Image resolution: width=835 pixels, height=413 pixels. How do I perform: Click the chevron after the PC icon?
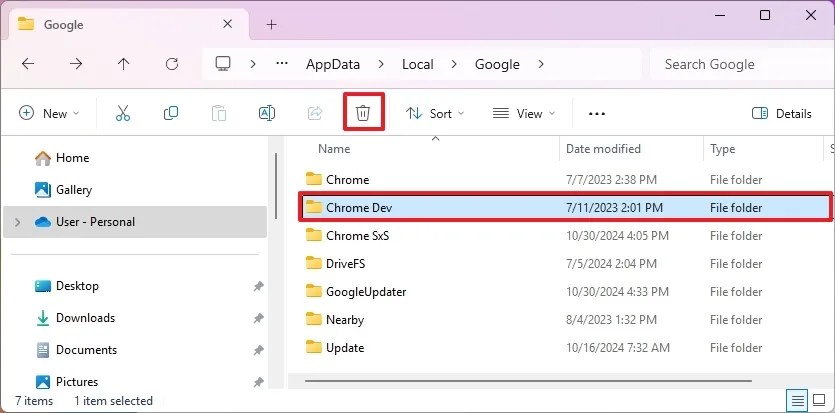(253, 64)
